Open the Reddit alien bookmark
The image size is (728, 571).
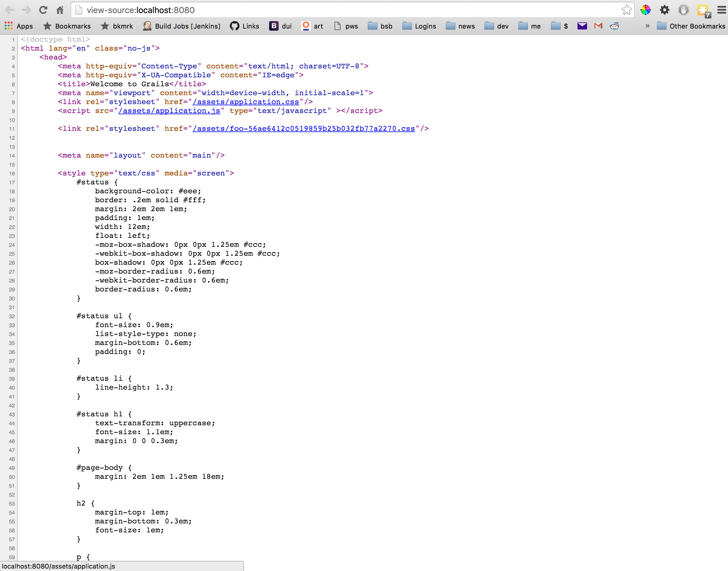(x=614, y=26)
